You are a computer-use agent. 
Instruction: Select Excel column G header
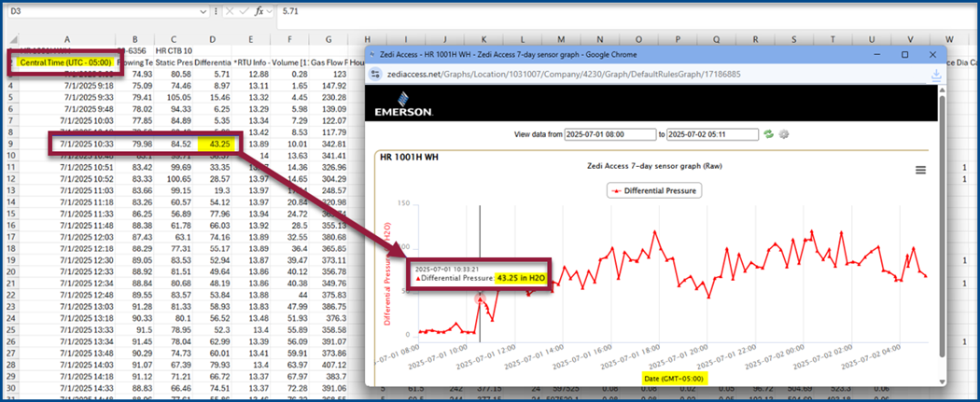tap(329, 39)
